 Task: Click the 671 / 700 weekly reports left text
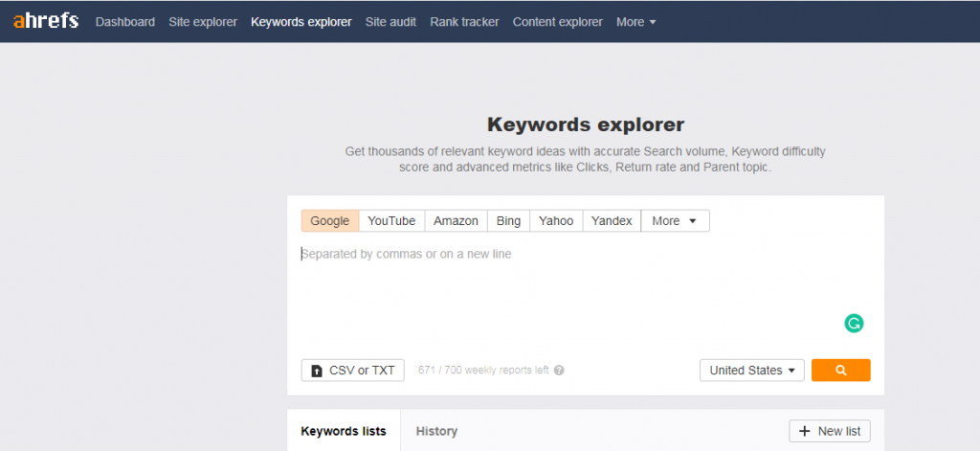[483, 371]
